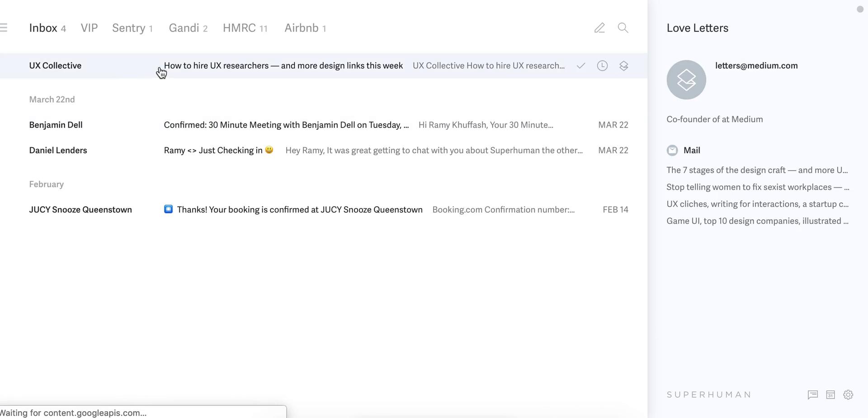Click the March 22nd date header

[x=52, y=100]
